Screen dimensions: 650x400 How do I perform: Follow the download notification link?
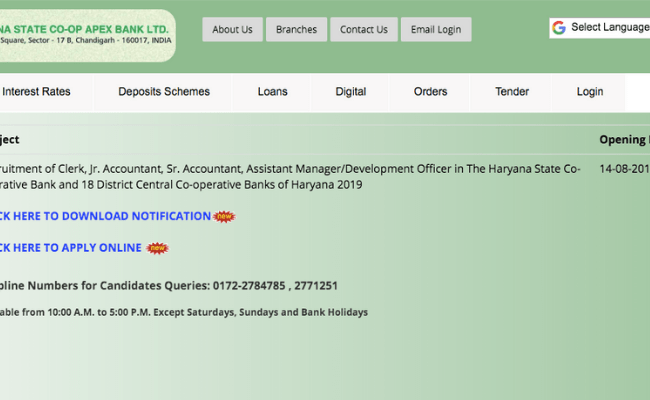click(105, 216)
